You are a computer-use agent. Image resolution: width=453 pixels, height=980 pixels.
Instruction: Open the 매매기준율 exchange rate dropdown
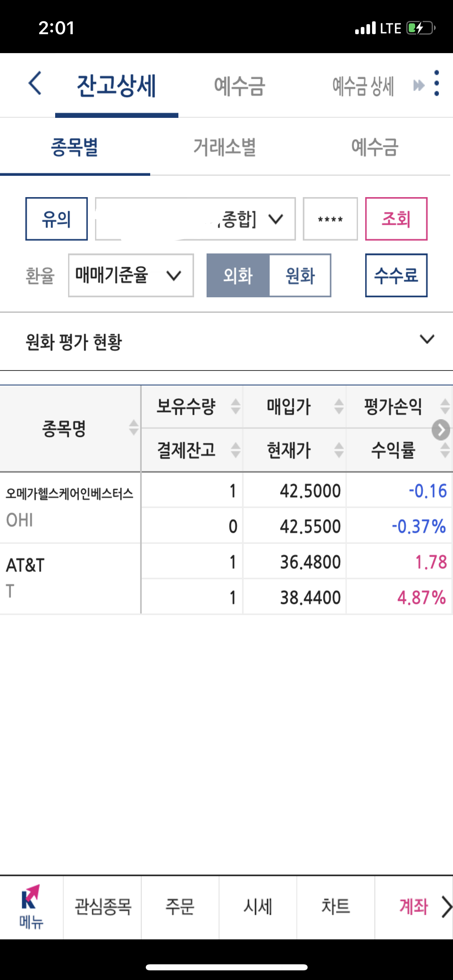tap(131, 276)
